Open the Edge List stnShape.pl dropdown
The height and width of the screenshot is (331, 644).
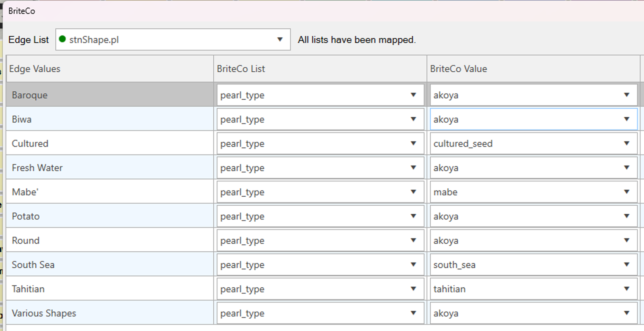279,40
